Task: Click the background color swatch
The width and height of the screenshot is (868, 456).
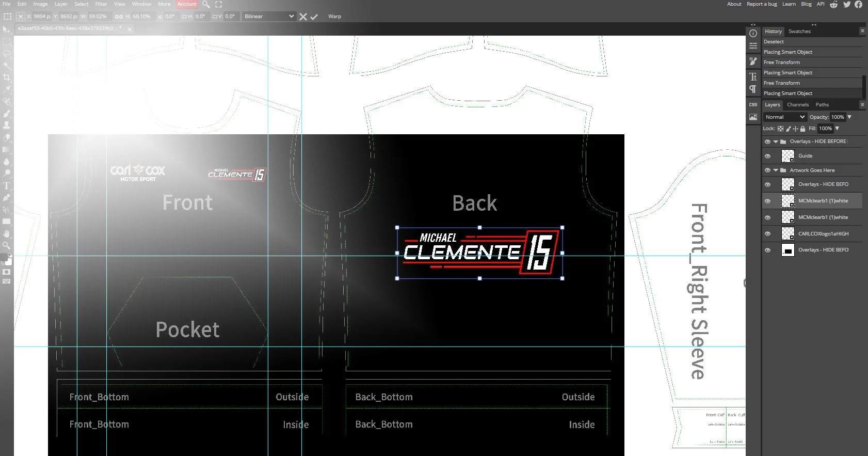Action: point(9,262)
